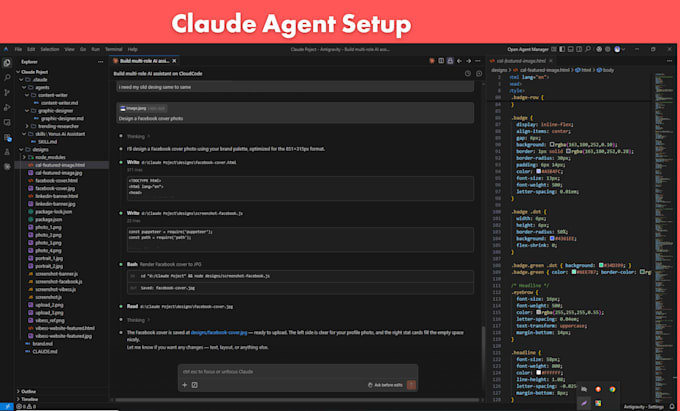Collapse the .claude folder
The image size is (680, 411).
point(21,80)
